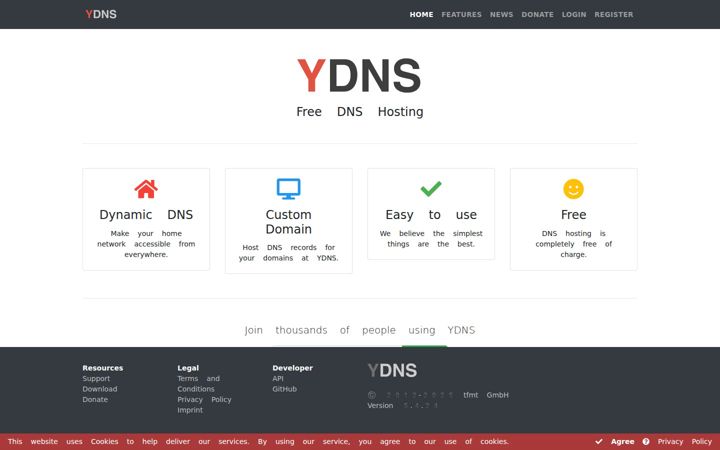
Task: Click the Free DNS Hosting tagline
Action: (360, 112)
